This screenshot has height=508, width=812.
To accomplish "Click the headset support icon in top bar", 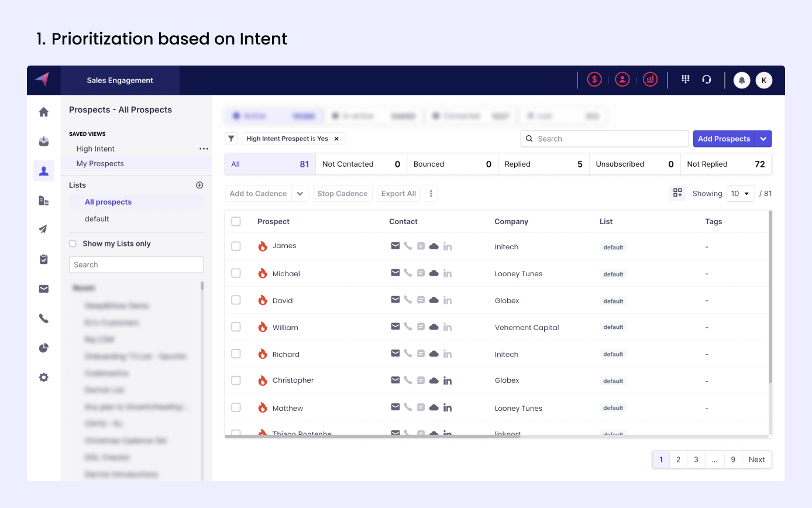I will pyautogui.click(x=707, y=79).
